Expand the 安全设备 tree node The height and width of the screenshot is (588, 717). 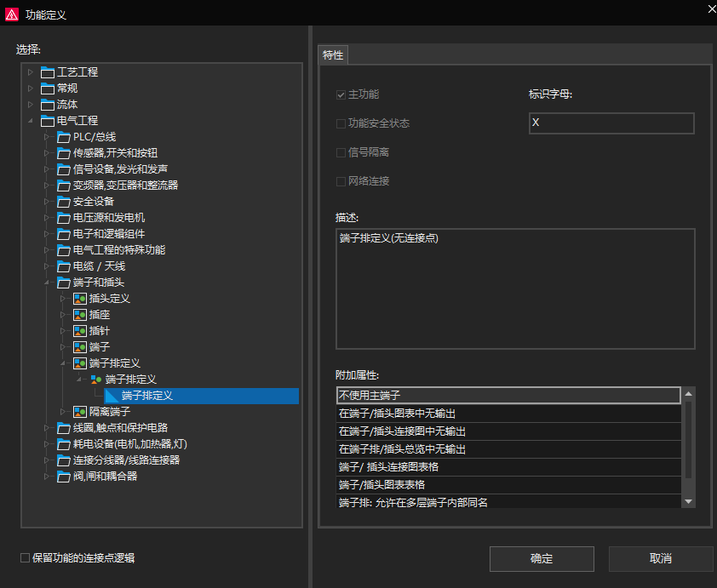coord(47,202)
